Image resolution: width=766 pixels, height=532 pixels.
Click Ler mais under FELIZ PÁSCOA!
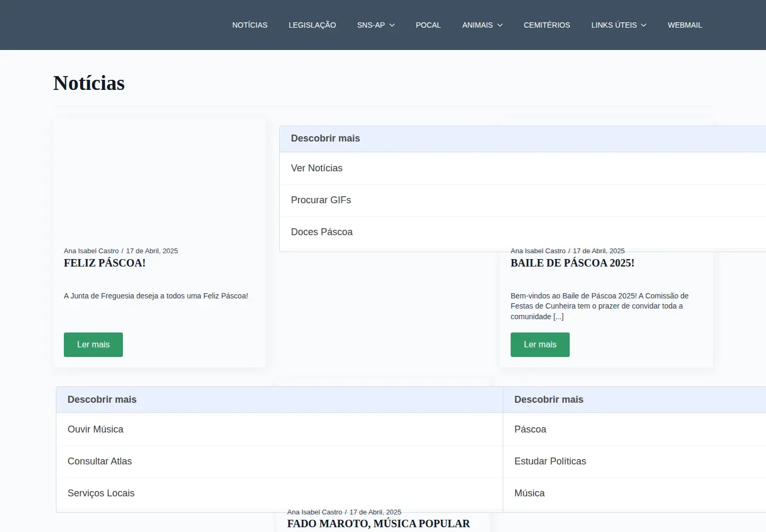[93, 345]
